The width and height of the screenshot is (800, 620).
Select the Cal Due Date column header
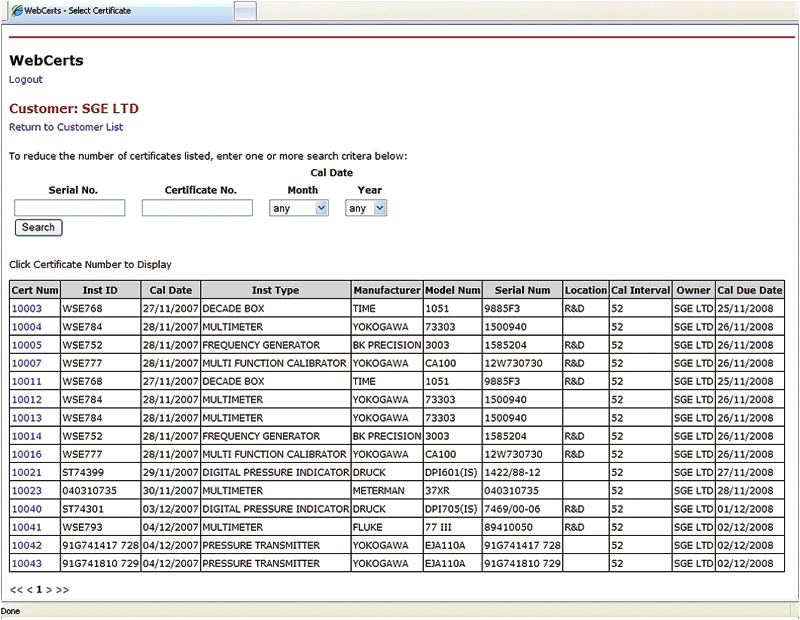tap(749, 290)
